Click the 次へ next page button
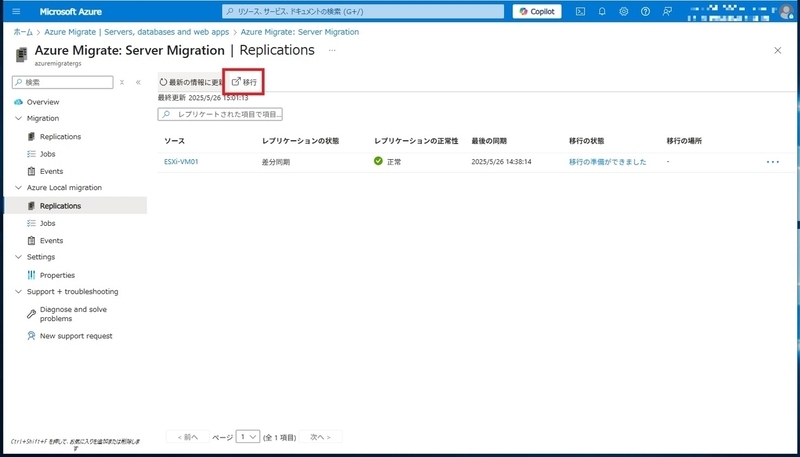Screen dimensions: 800x457 coord(320,437)
